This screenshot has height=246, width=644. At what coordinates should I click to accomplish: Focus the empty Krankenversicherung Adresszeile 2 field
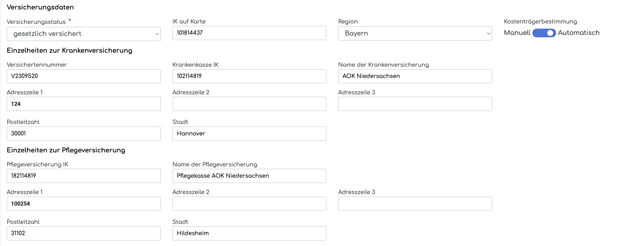[x=249, y=104]
